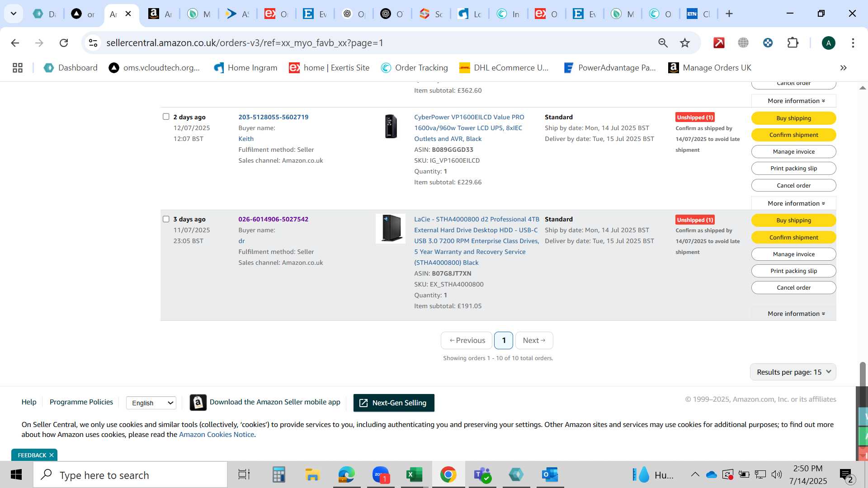Open the English language dropdown
The image size is (868, 488).
point(151,403)
